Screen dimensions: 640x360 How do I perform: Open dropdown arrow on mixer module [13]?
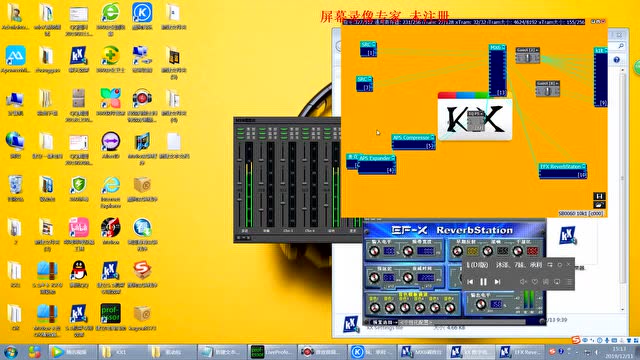tap(504, 47)
